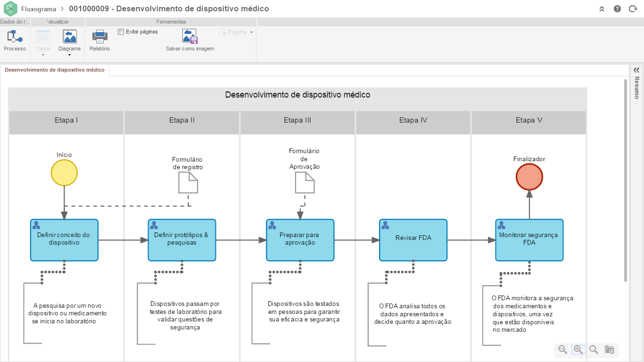The image size is (644, 362).
Task: Click the yellow Início start event
Action: pyautogui.click(x=64, y=173)
